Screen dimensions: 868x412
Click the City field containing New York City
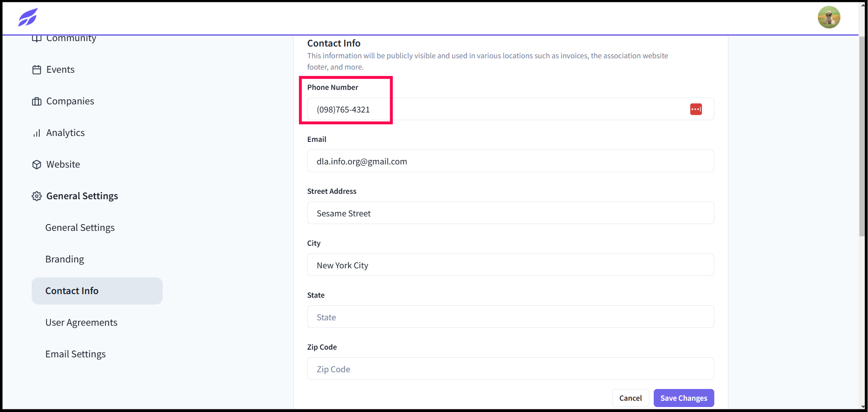coord(510,265)
